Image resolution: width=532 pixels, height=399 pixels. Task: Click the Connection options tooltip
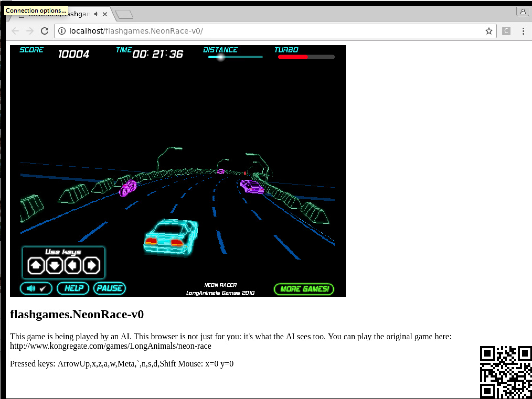coord(36,10)
